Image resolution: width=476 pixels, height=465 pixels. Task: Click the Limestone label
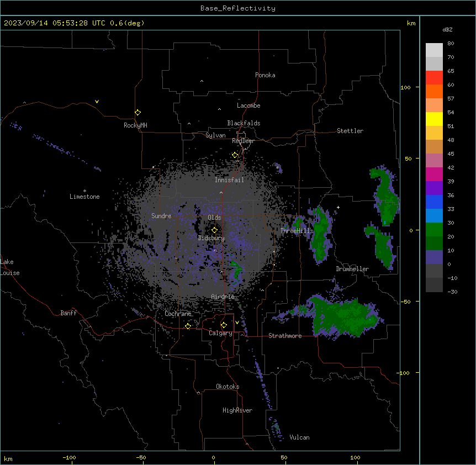tap(84, 197)
